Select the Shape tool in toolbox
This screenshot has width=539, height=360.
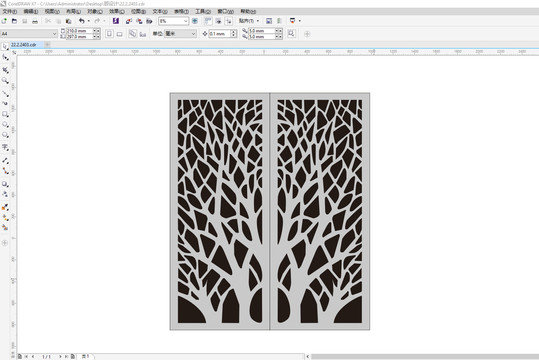pyautogui.click(x=5, y=57)
